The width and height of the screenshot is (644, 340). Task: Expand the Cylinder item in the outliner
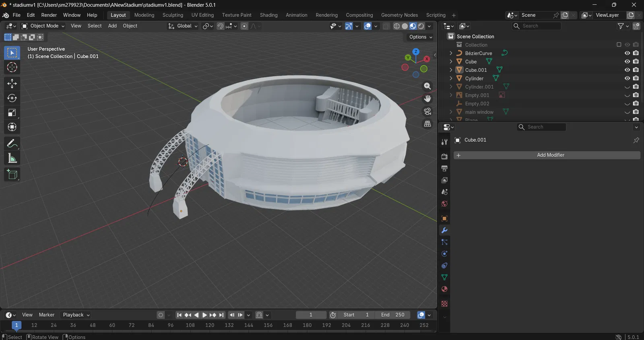point(451,78)
